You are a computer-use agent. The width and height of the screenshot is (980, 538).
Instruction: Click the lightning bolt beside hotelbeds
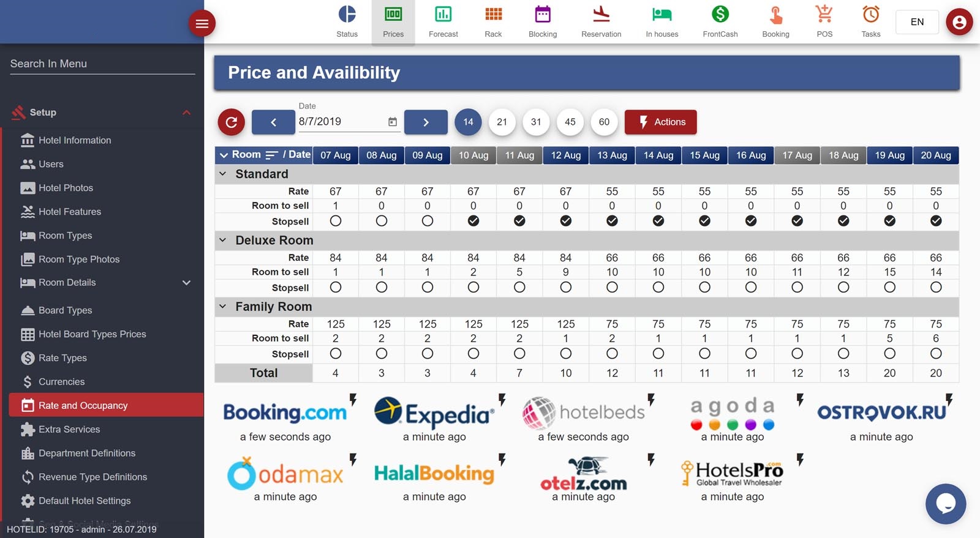point(651,400)
